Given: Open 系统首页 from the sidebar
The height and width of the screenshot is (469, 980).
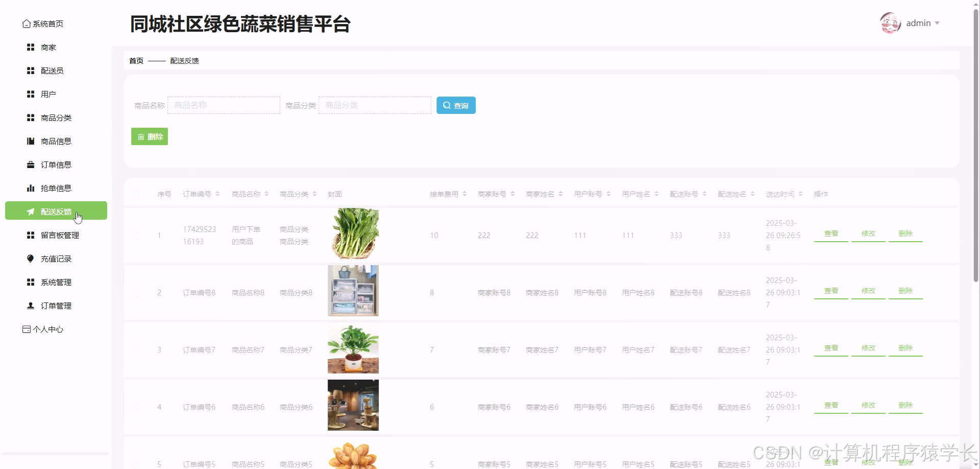Looking at the screenshot, I should tap(47, 24).
